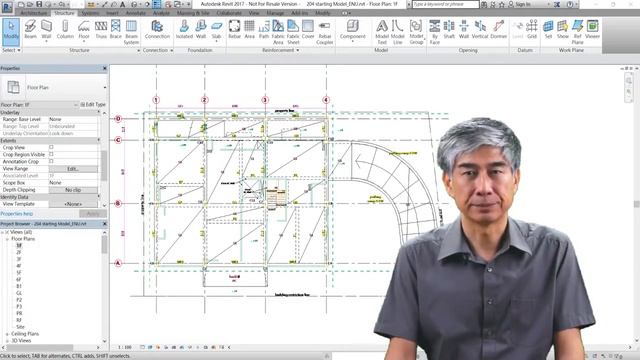
Task: Open the Insert ribbon tab
Action: click(112, 13)
